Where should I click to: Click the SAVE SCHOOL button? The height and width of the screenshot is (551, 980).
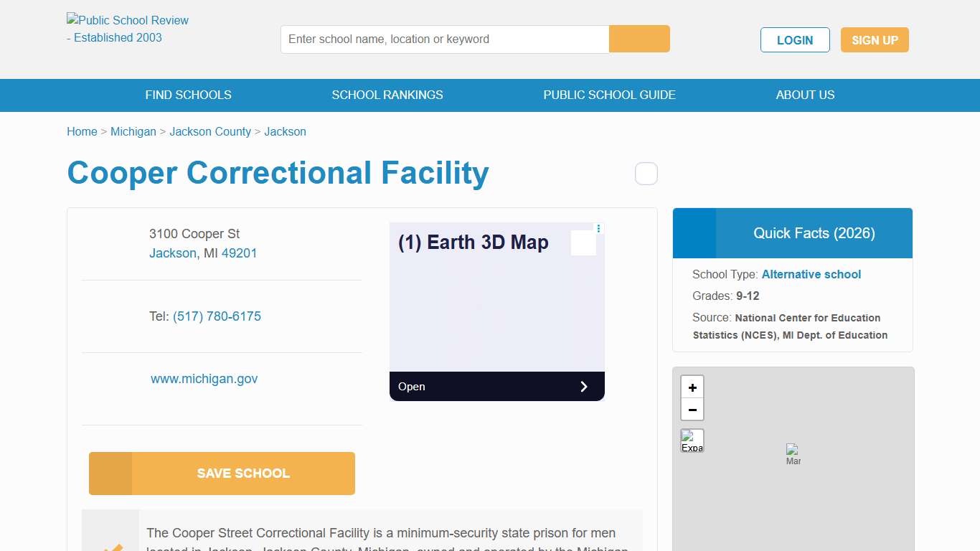point(222,473)
